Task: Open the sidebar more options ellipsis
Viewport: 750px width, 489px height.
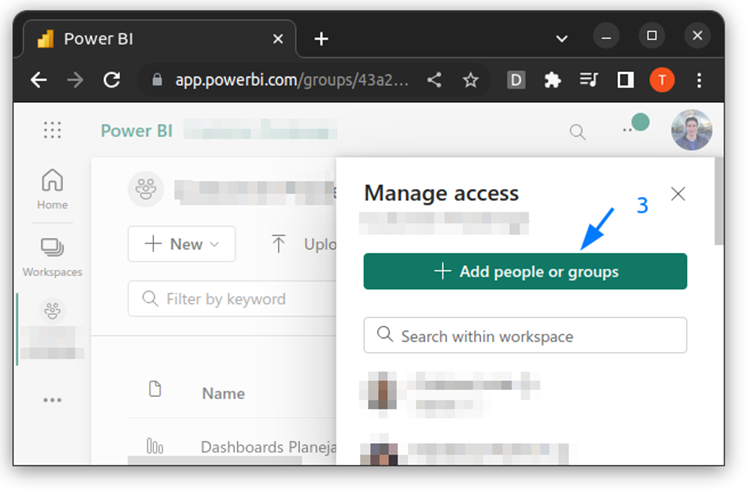Action: 52,400
